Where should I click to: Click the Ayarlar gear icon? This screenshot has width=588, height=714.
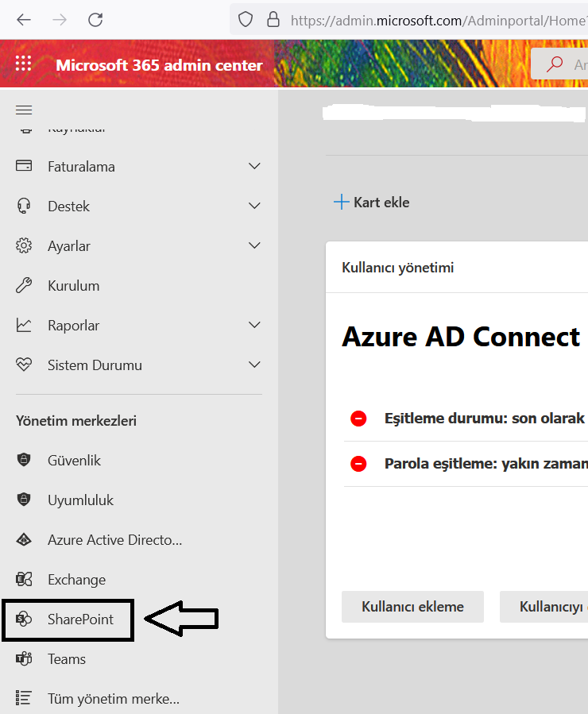(24, 245)
